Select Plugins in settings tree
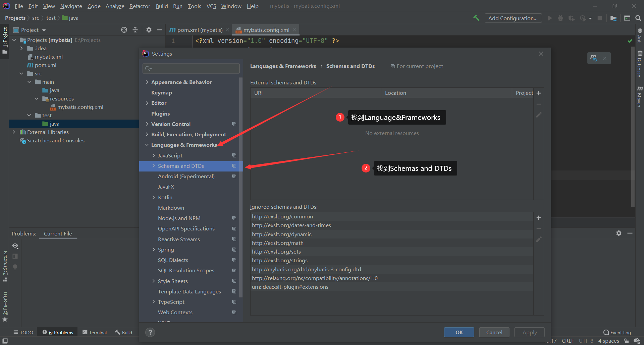Image resolution: width=644 pixels, height=345 pixels. pyautogui.click(x=160, y=114)
